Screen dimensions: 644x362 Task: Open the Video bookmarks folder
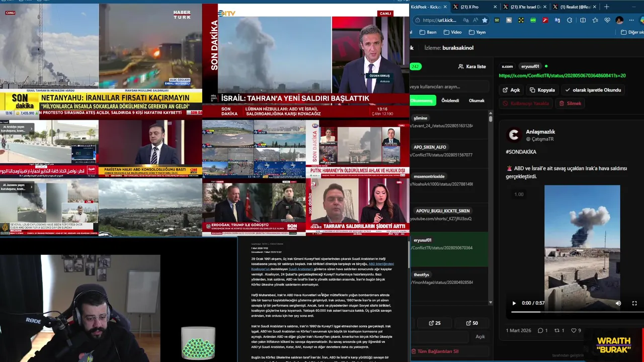pos(452,32)
